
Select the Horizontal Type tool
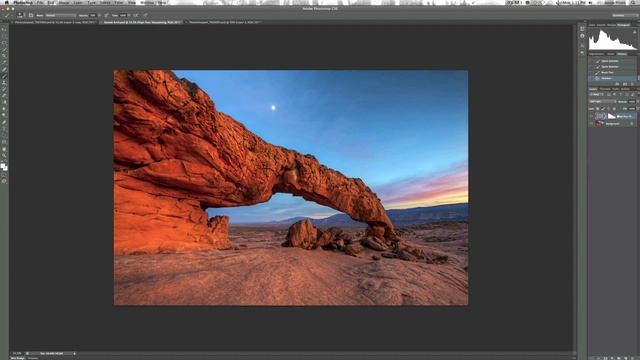coord(4,129)
